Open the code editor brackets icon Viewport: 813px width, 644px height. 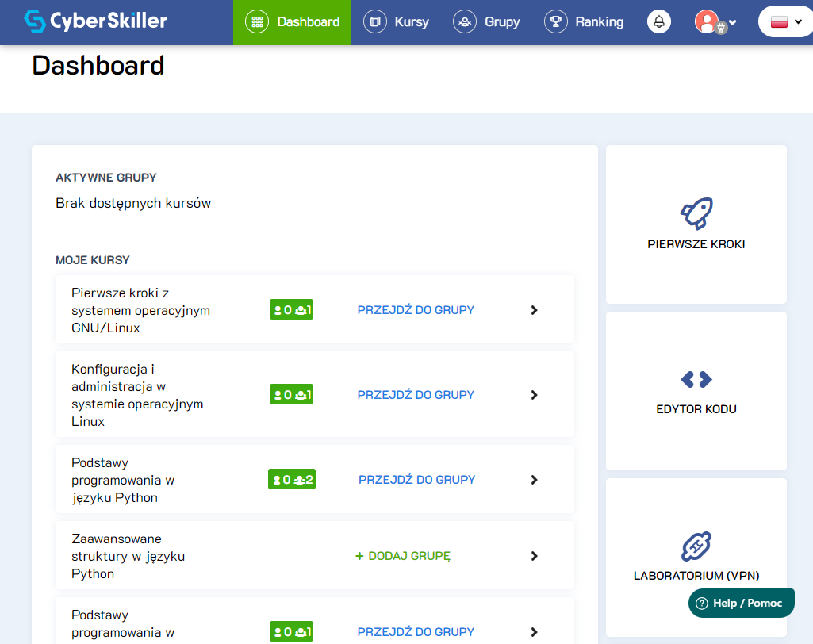point(696,380)
